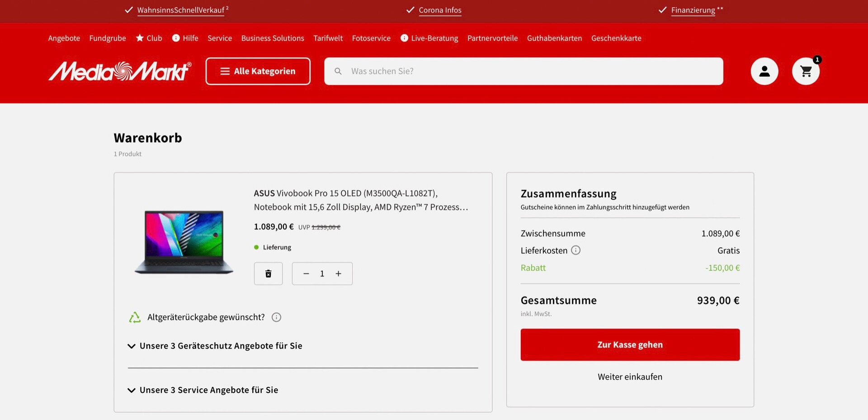The height and width of the screenshot is (420, 868).
Task: Open Tarifwelt
Action: [x=328, y=38]
